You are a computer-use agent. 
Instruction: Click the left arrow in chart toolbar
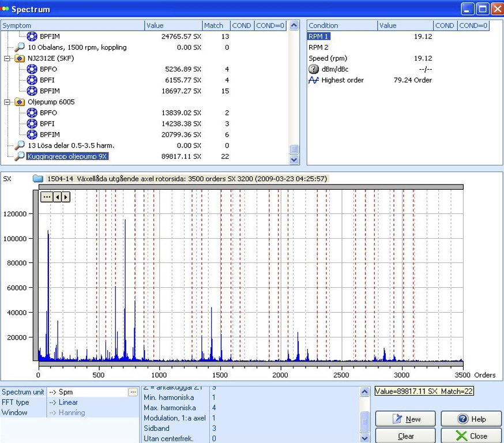57,197
